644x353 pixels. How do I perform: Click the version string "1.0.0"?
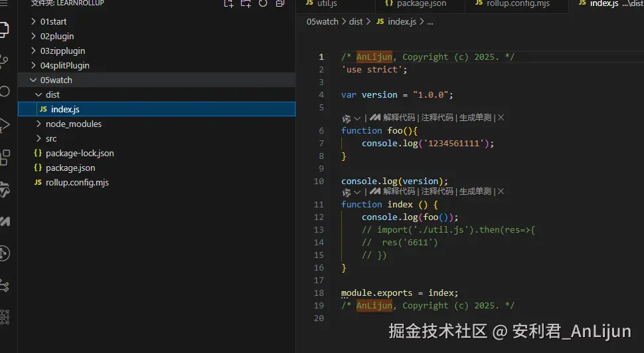pyautogui.click(x=430, y=95)
